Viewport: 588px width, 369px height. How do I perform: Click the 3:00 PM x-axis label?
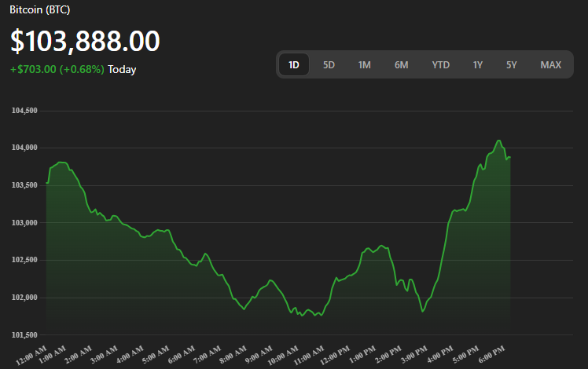(414, 354)
